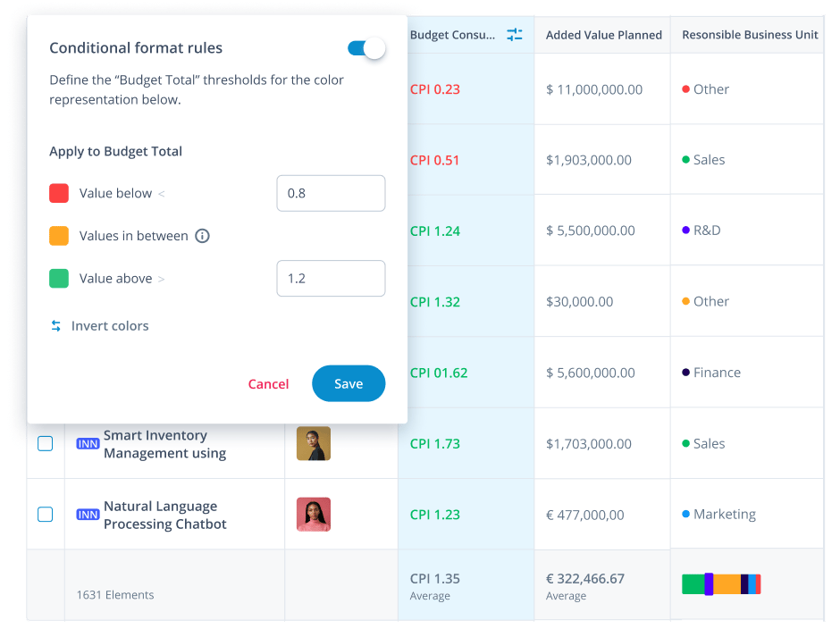Image resolution: width=840 pixels, height=629 pixels.
Task: Click the Value above threshold input showing 1.2
Action: (331, 278)
